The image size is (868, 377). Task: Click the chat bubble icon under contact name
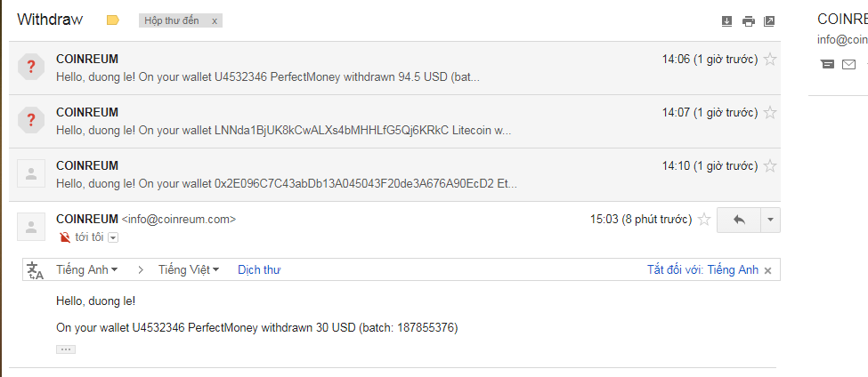click(828, 64)
